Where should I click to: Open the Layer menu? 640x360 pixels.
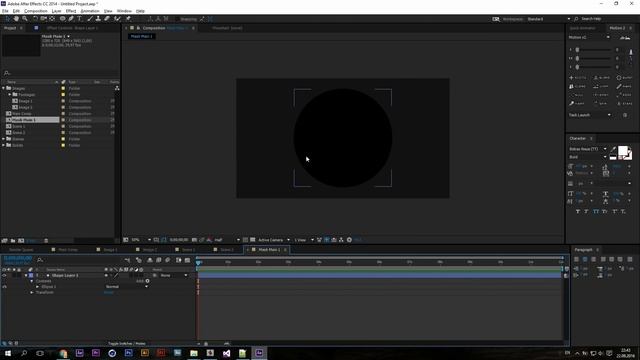[56, 11]
